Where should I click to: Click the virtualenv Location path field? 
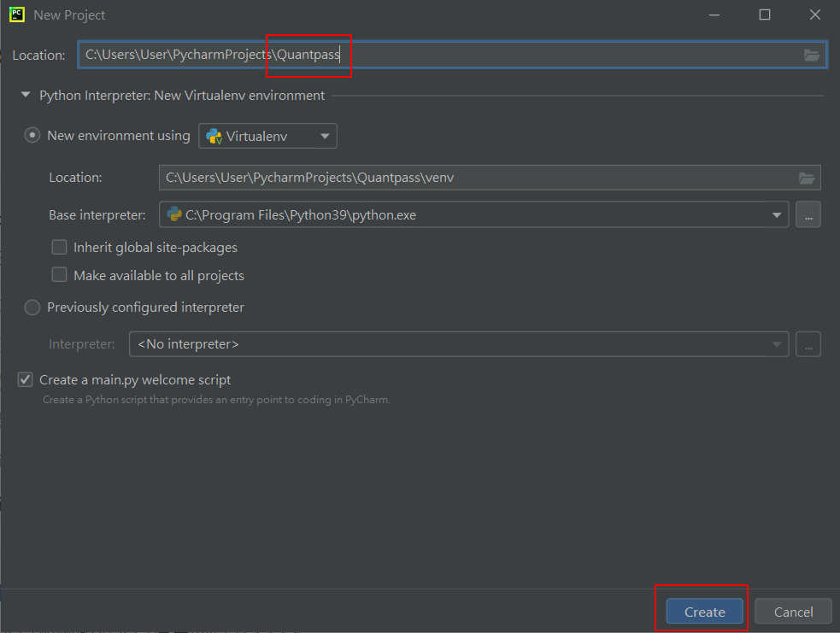pos(490,178)
